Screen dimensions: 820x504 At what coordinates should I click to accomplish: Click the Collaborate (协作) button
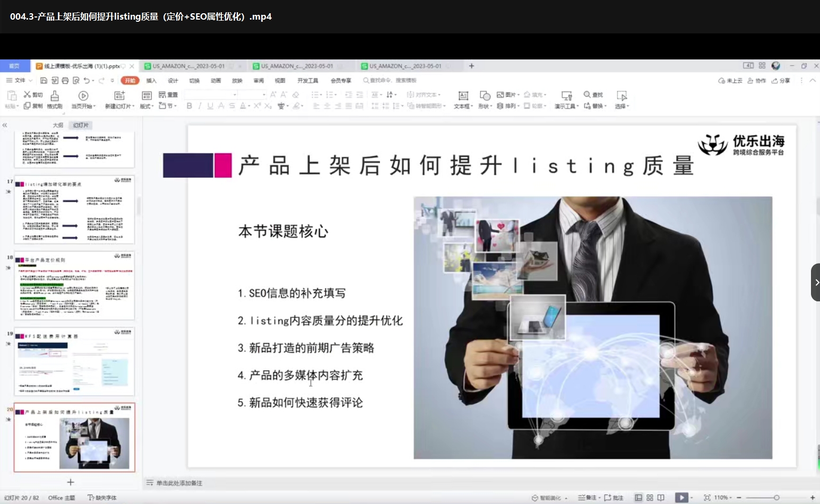tap(757, 81)
